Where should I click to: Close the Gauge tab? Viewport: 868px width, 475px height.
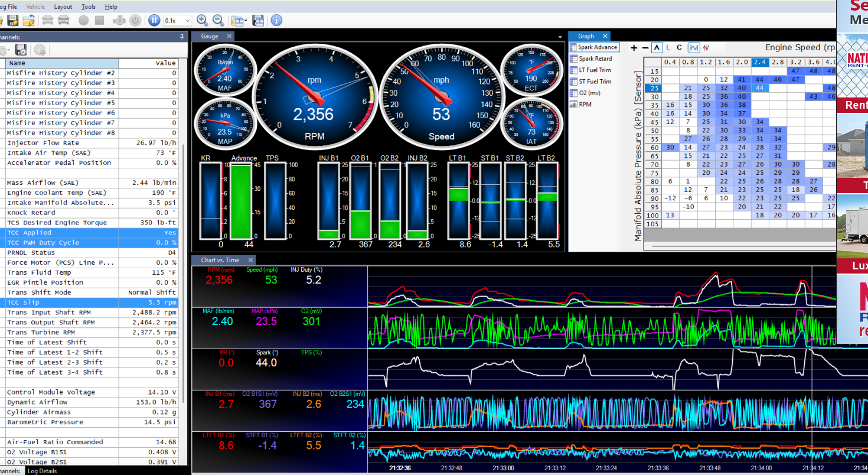(229, 36)
